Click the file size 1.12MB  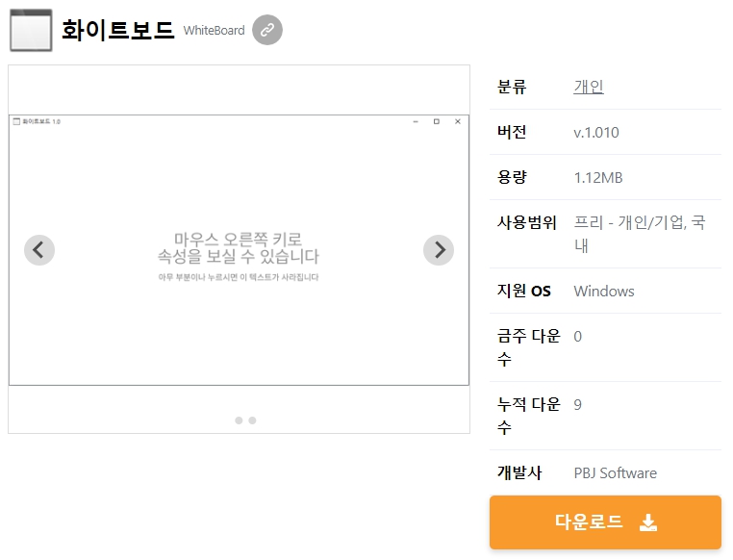(x=598, y=178)
